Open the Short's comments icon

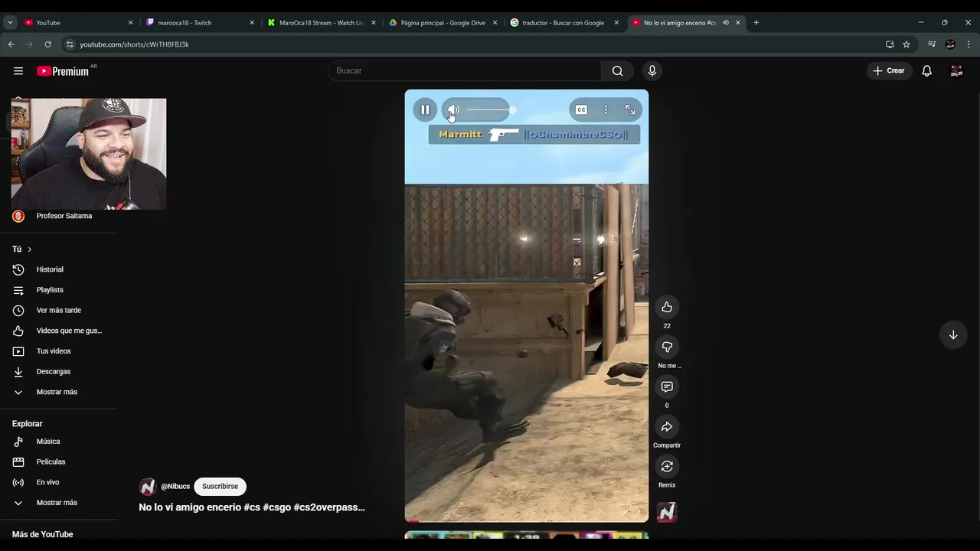pos(667,386)
